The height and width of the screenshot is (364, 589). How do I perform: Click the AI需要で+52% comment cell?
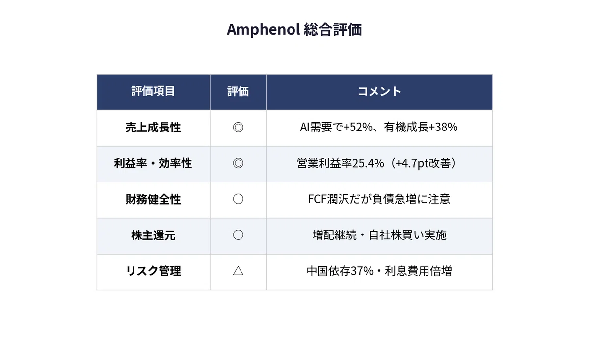(379, 128)
